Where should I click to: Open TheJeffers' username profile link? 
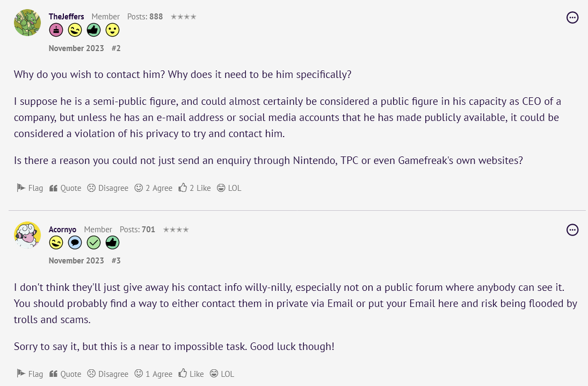click(x=67, y=17)
